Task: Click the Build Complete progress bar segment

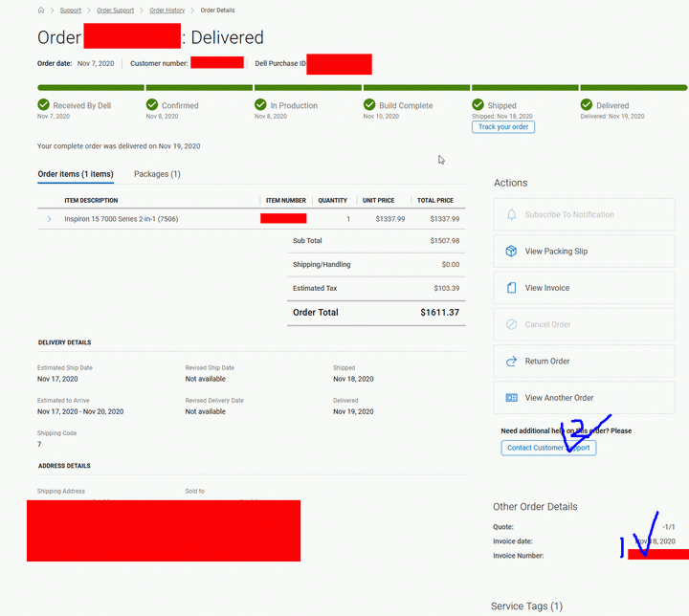Action: tap(416, 87)
